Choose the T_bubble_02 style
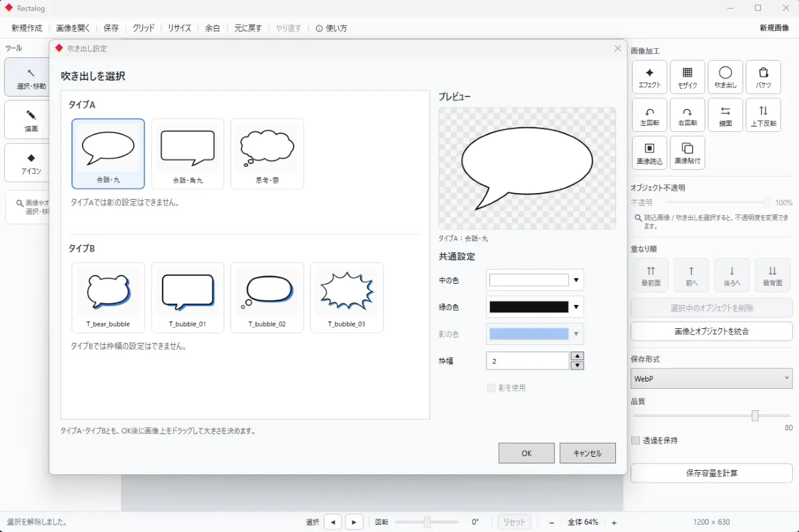 267,298
